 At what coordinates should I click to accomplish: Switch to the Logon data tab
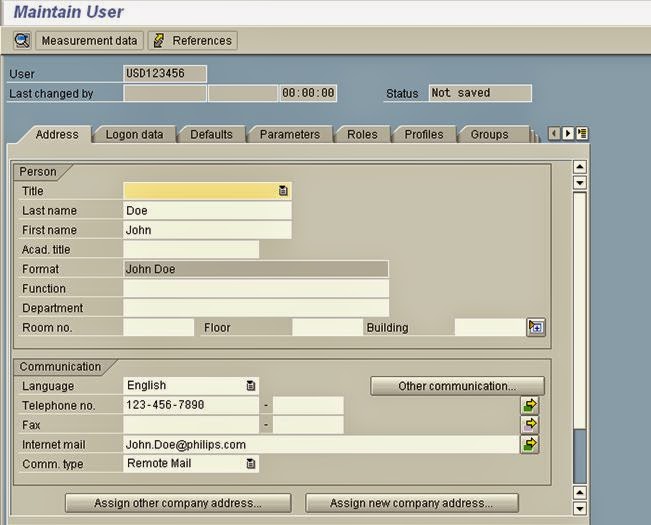tap(134, 134)
